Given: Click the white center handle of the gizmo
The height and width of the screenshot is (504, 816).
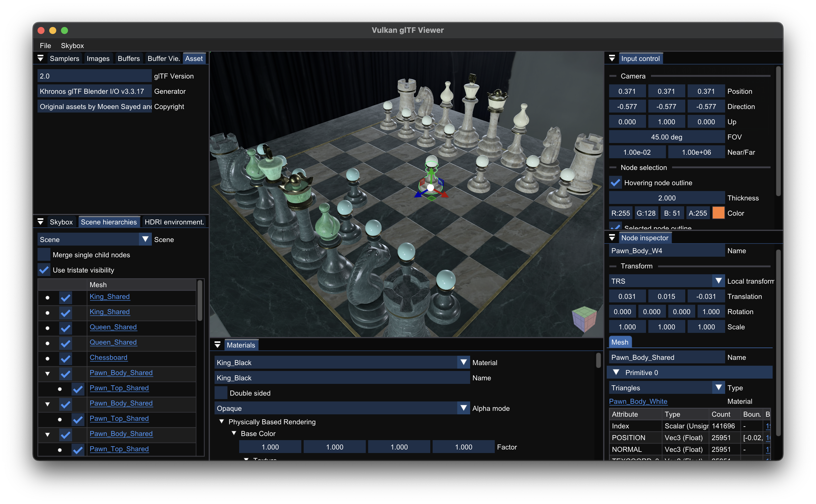Looking at the screenshot, I should click(430, 188).
